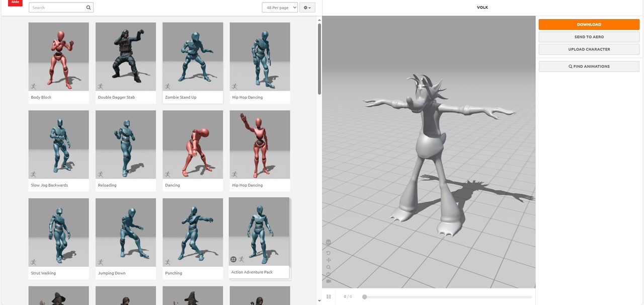This screenshot has width=644, height=305.
Task: Select the Punching animation thumbnail
Action: point(193,232)
